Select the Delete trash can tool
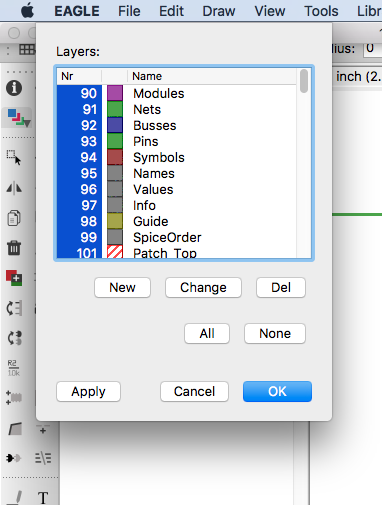The image size is (382, 505). tap(14, 248)
